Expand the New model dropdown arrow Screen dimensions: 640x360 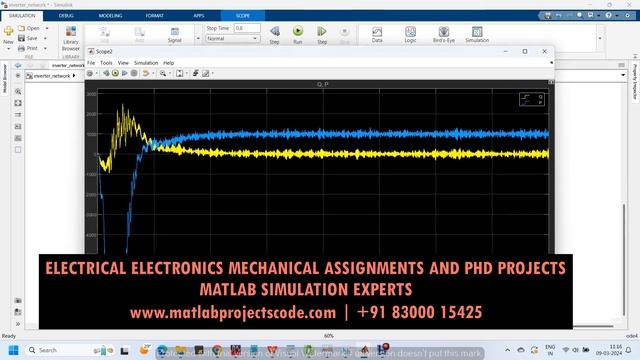(x=8, y=49)
